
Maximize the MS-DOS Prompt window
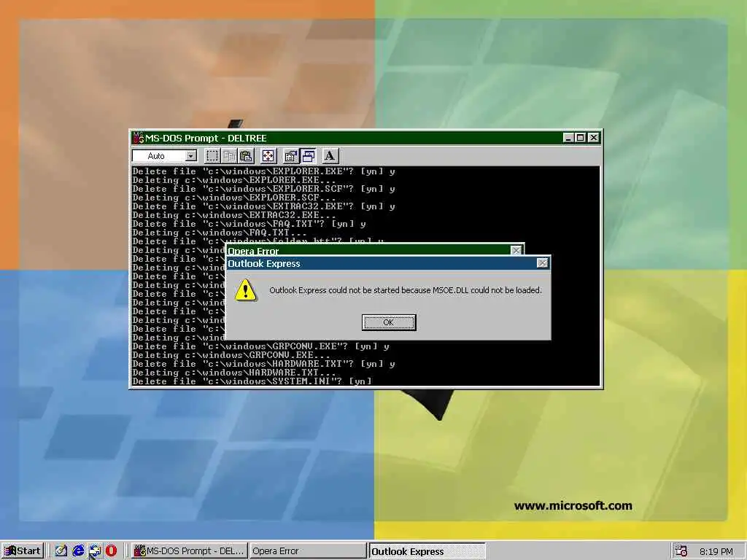coord(580,138)
